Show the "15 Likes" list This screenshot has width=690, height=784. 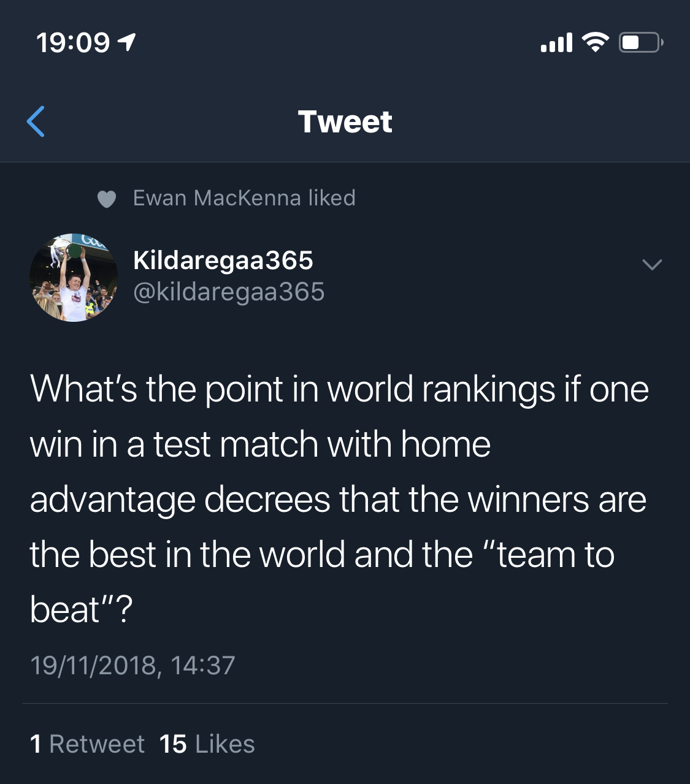coord(207,744)
